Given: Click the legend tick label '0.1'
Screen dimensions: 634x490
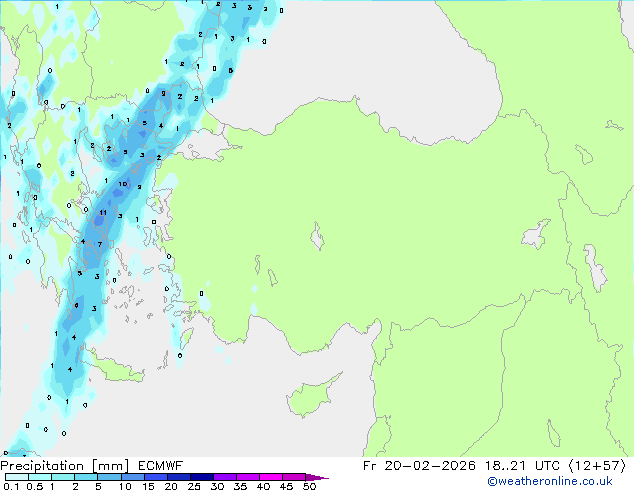Looking at the screenshot, I should (x=11, y=486).
